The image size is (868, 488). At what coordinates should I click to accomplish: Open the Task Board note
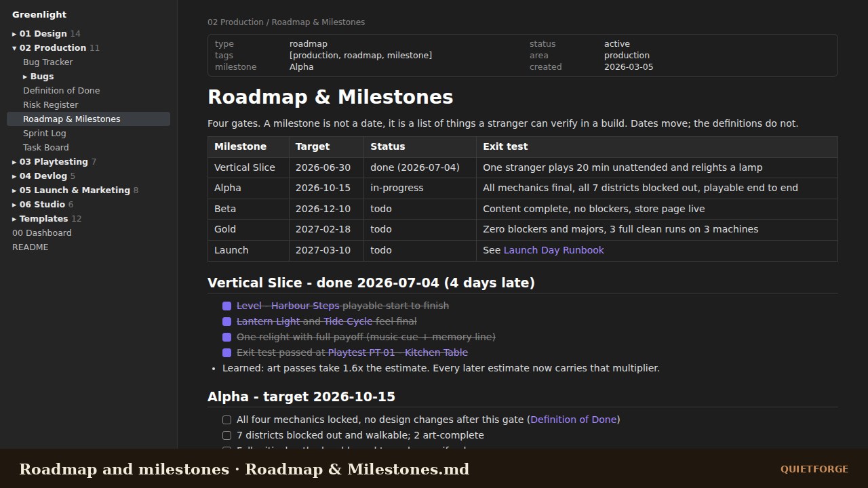tap(45, 148)
